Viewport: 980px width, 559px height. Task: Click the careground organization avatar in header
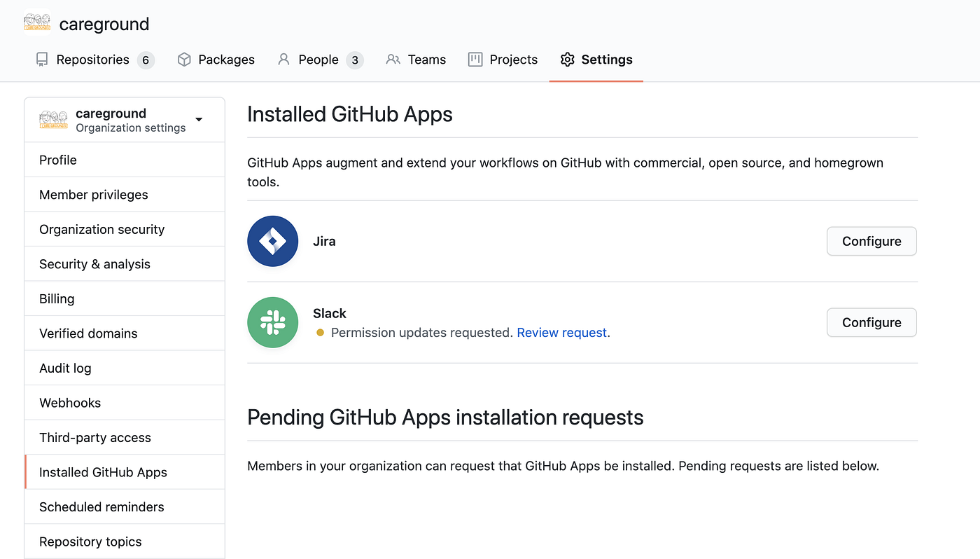click(37, 22)
